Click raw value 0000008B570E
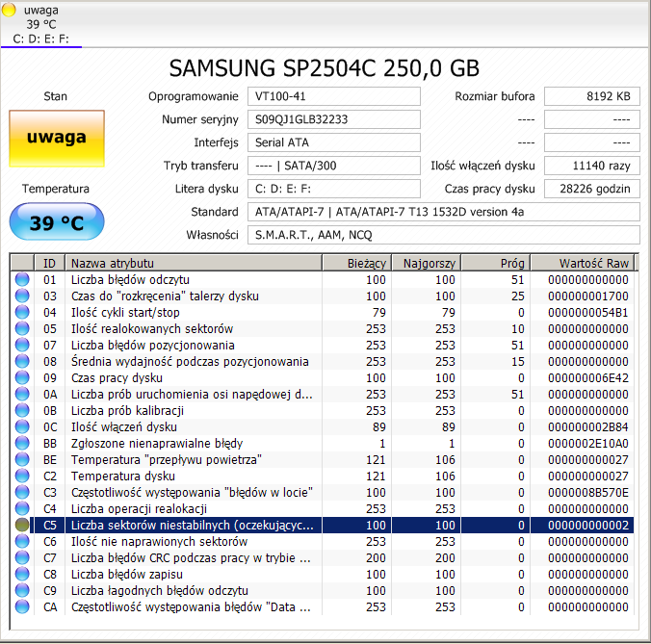The width and height of the screenshot is (651, 644). pyautogui.click(x=587, y=492)
